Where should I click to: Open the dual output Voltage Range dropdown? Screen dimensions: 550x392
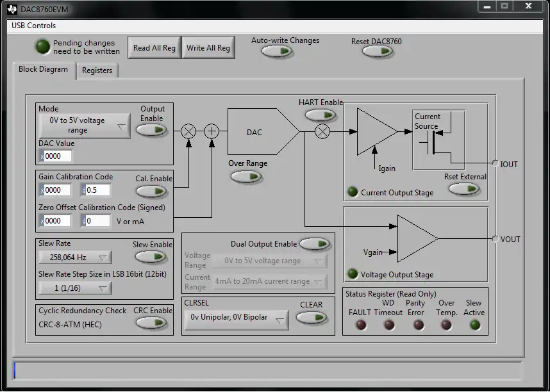click(x=271, y=261)
